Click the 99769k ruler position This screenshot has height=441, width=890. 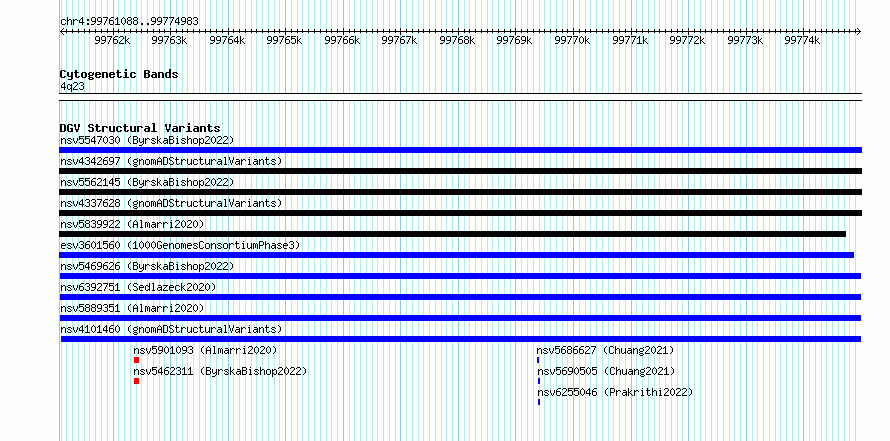tap(515, 40)
